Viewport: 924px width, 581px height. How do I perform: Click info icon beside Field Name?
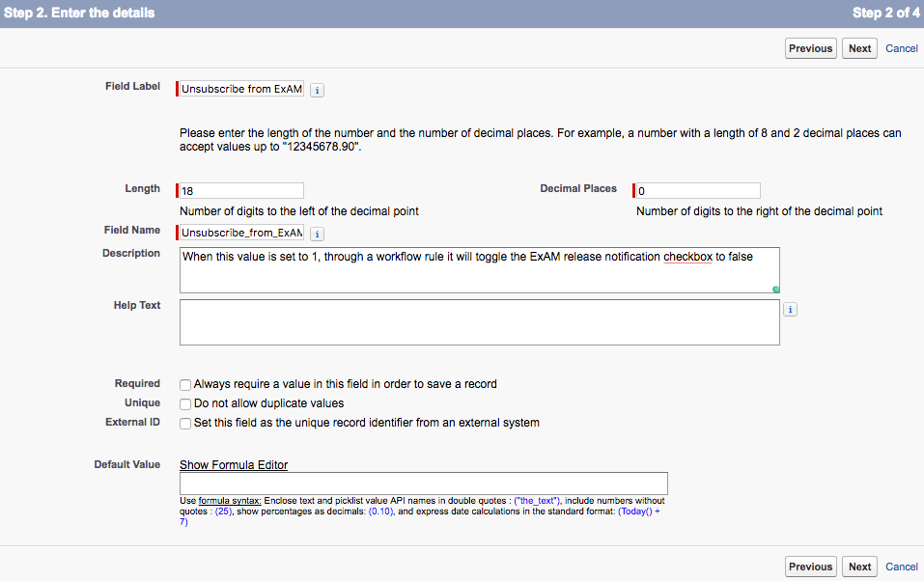[x=317, y=234]
